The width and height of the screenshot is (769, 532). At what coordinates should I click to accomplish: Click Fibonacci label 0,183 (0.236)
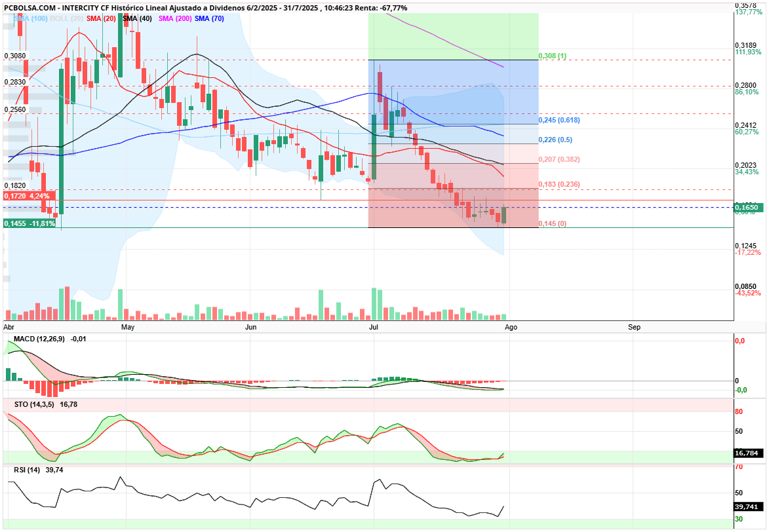click(x=559, y=184)
